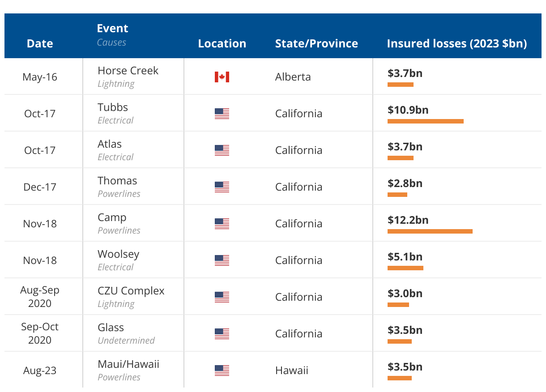Click the Canadian flag for Horse Creek
Image resolution: width=546 pixels, height=392 pixels.
pyautogui.click(x=222, y=77)
